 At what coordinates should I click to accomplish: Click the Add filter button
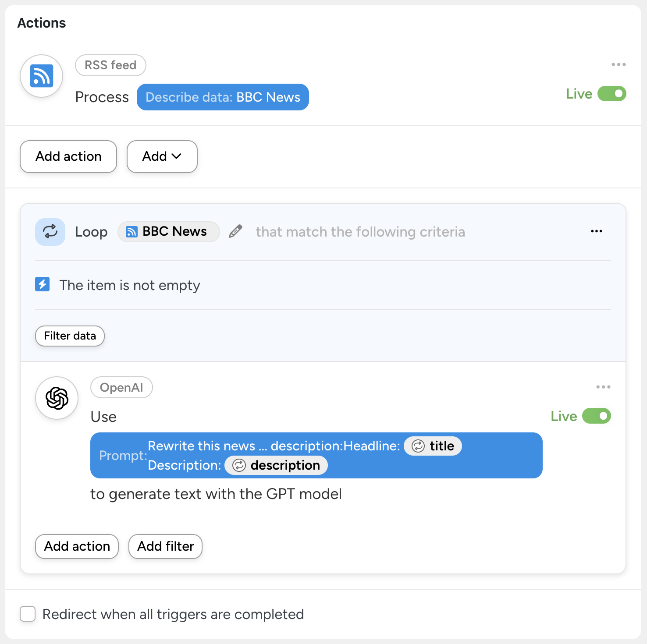pos(165,546)
